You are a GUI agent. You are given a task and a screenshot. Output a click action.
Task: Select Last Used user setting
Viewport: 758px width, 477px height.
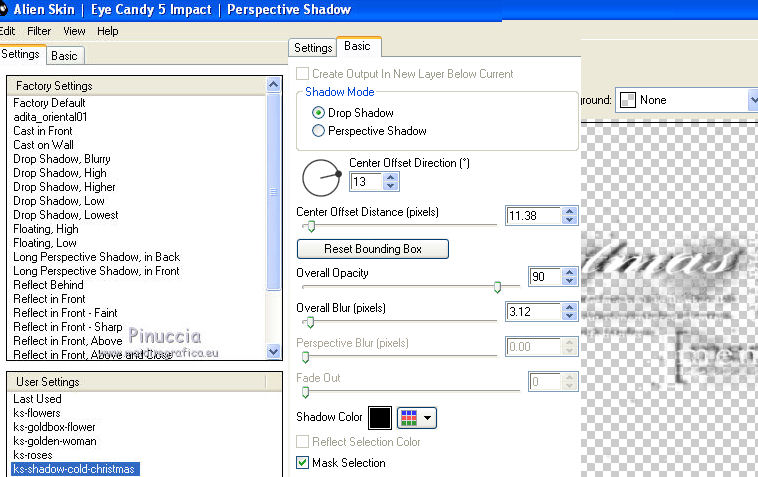[37, 399]
